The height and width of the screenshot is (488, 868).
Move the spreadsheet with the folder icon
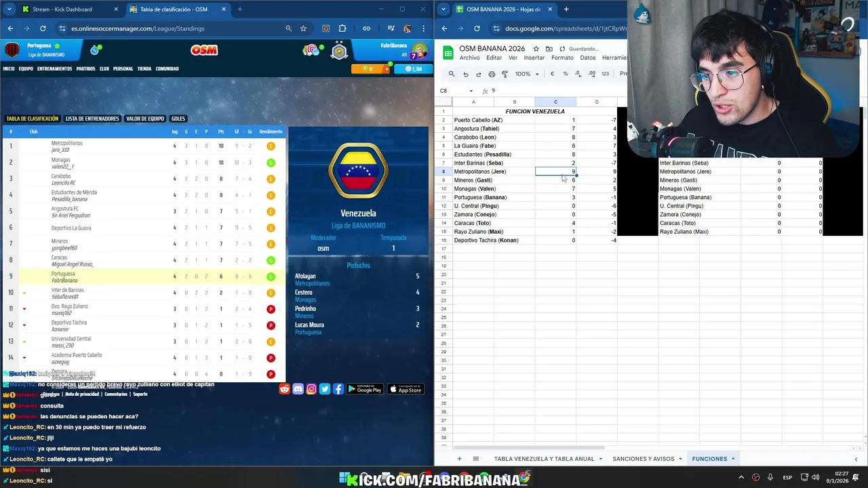[x=549, y=49]
